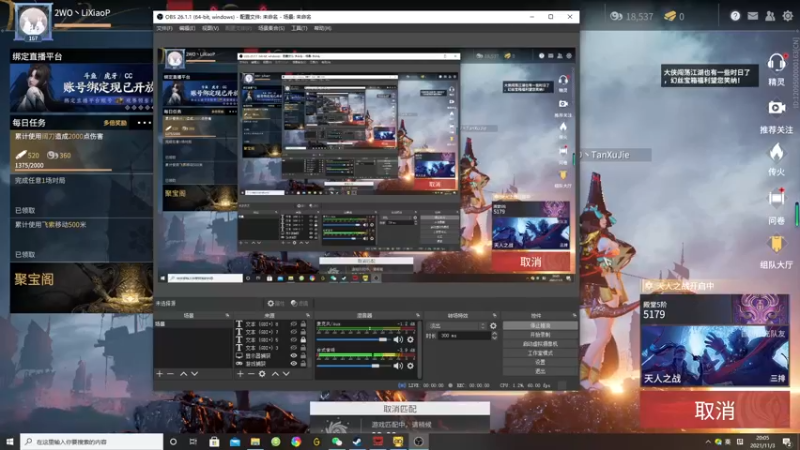This screenshot has height=450, width=800.
Task: Open OBS 编辑(E) menu
Action: [187, 28]
